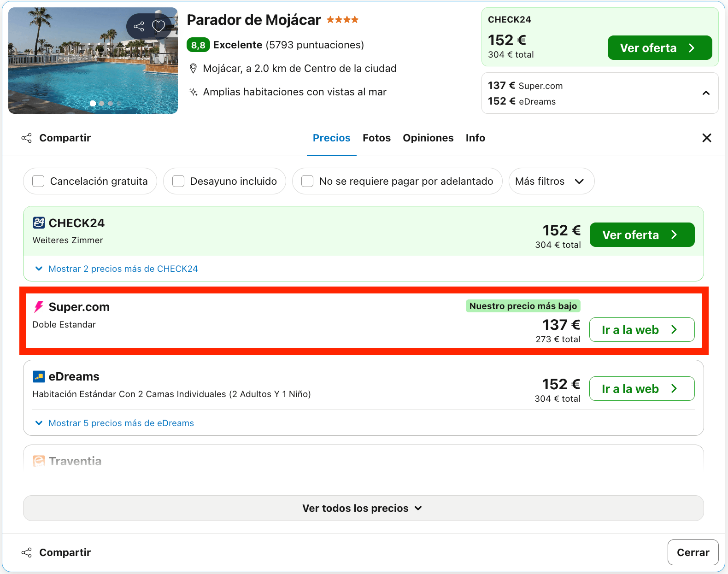
Task: Click Ir a la web for eDreams
Action: 642,389
